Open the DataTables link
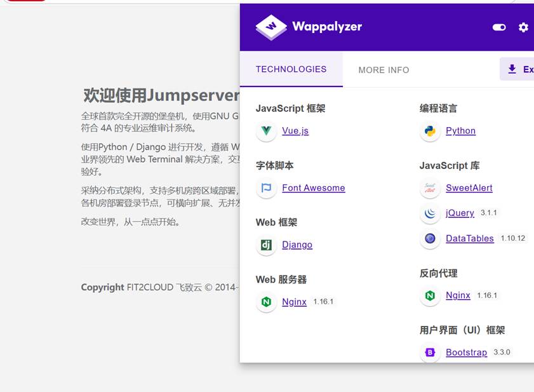The height and width of the screenshot is (392, 534). pyautogui.click(x=470, y=238)
